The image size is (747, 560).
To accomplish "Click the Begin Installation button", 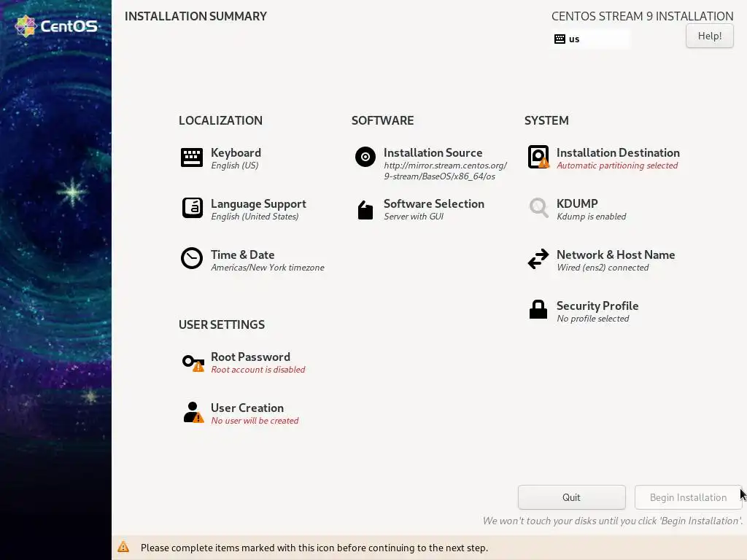I will [x=688, y=497].
